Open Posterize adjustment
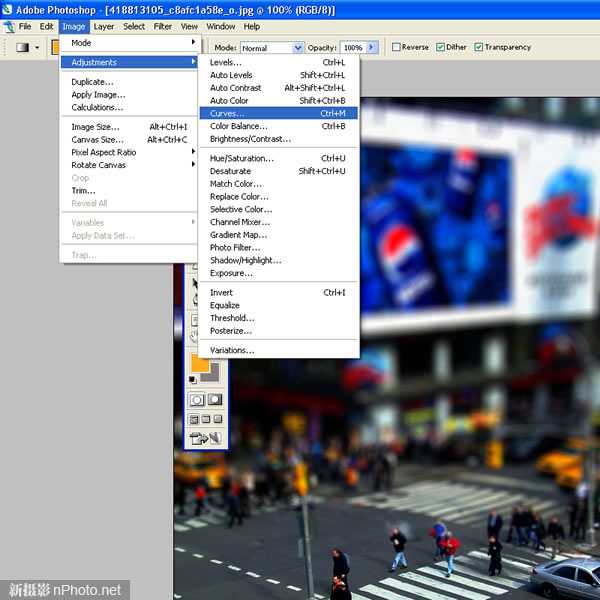The height and width of the screenshot is (600, 600). (279, 331)
